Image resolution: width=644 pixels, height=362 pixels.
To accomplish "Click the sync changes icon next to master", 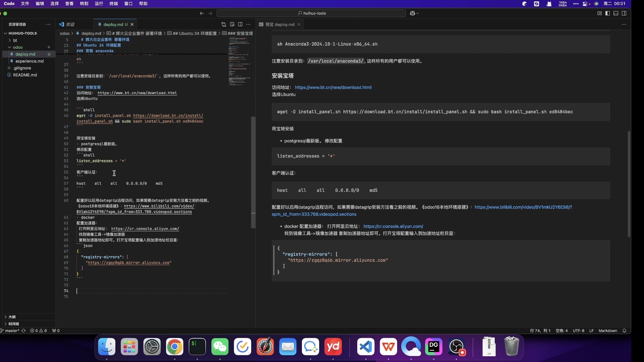I will click(23, 330).
